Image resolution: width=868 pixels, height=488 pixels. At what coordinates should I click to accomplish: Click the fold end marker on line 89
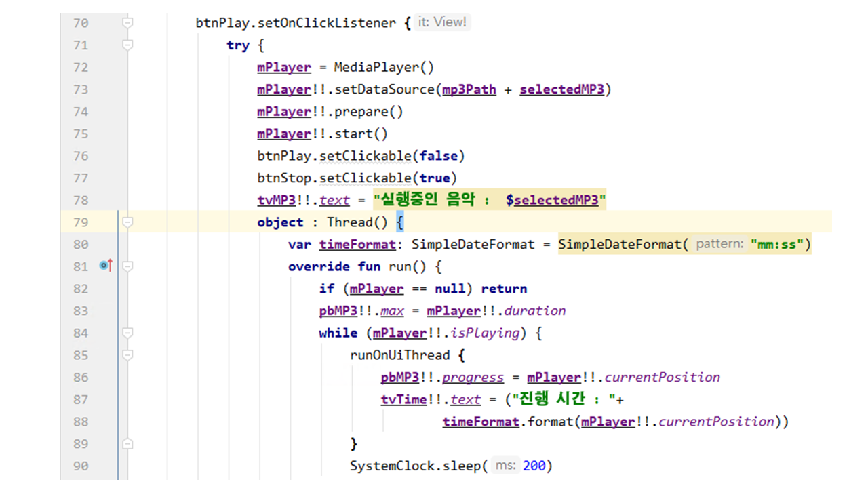pyautogui.click(x=127, y=444)
